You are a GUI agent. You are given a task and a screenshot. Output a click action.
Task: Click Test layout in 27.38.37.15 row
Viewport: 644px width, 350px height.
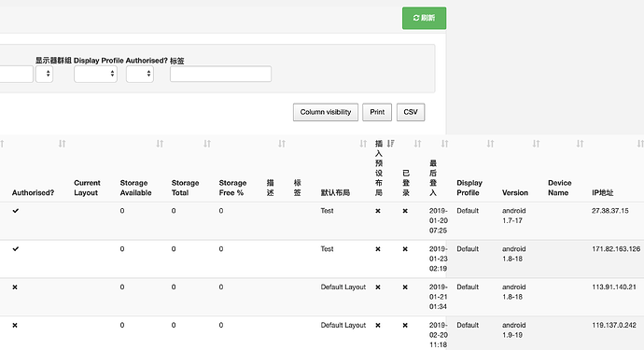tap(327, 211)
